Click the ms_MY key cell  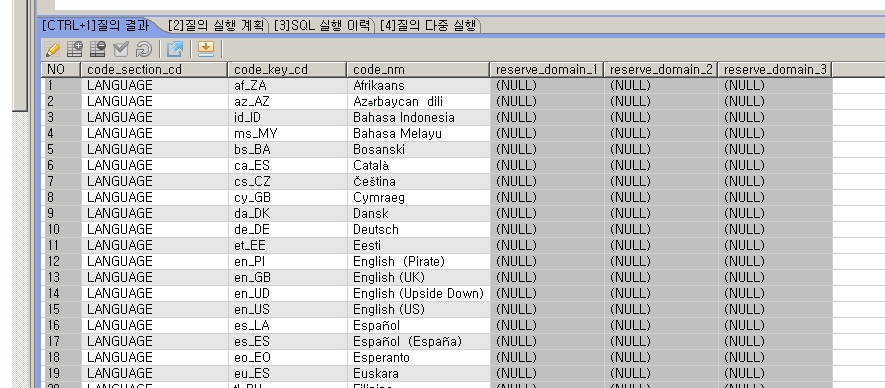287,133
